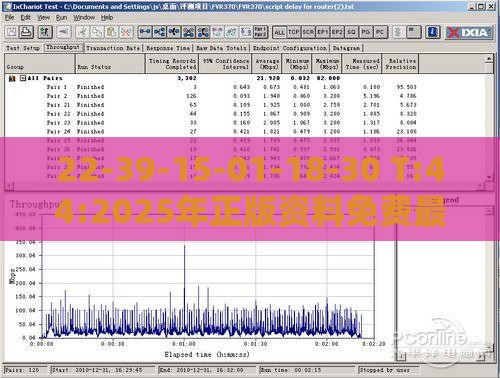Click the 'Run time: 00:02:15' status field
Viewport: 500px width, 378px height.
pos(307,370)
